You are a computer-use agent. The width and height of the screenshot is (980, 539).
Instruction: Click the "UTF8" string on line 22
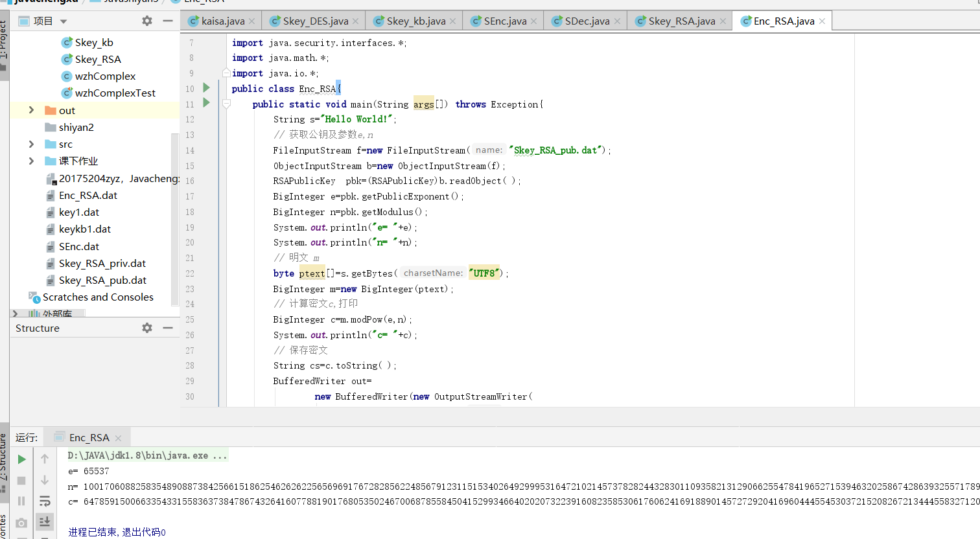(x=484, y=273)
